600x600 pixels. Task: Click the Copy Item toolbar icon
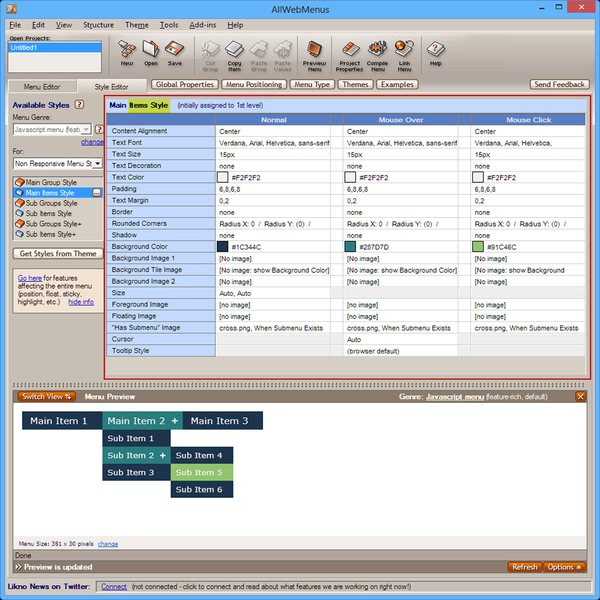coord(234,56)
